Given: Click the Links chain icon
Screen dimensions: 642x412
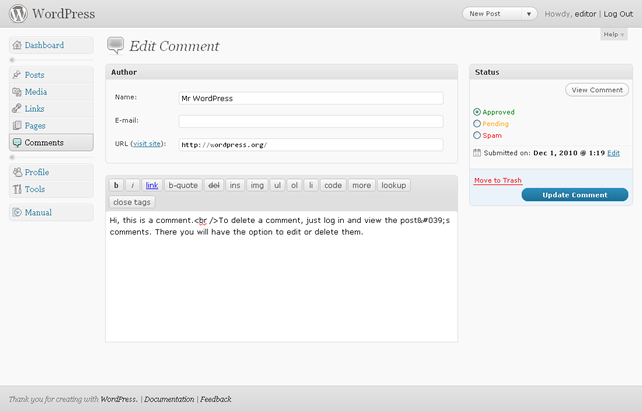Looking at the screenshot, I should coord(17,109).
